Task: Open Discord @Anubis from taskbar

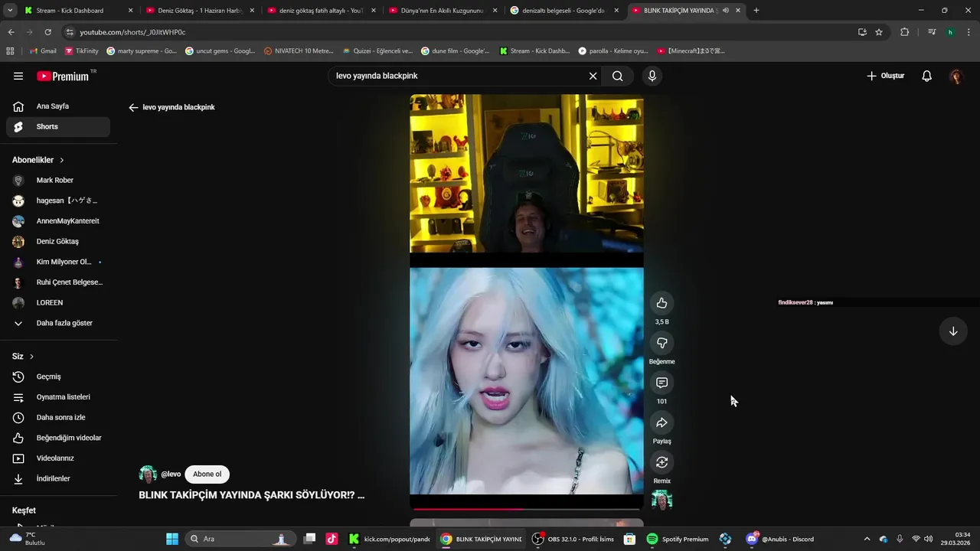Action: coord(781,539)
